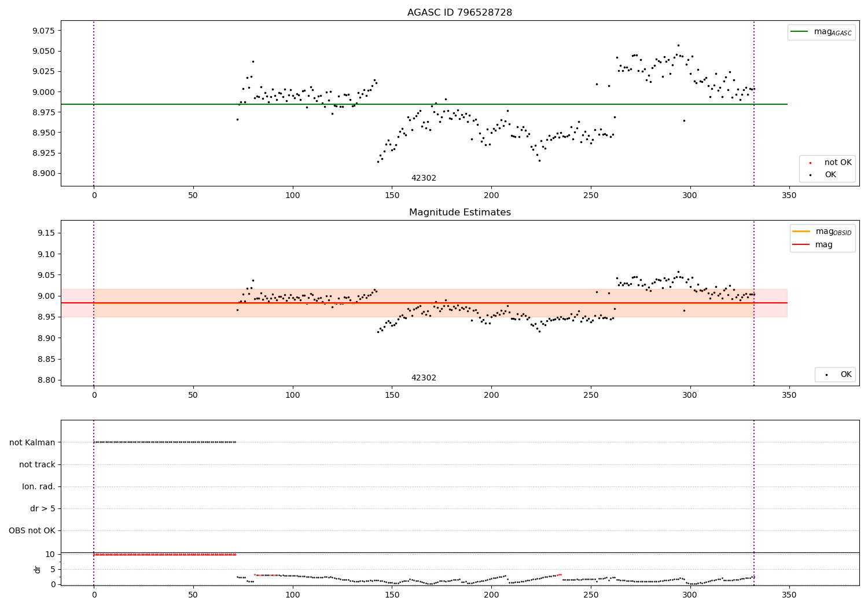Click the "10" tick label on the dr axis
Screen dimensions: 868x608
tap(50, 554)
